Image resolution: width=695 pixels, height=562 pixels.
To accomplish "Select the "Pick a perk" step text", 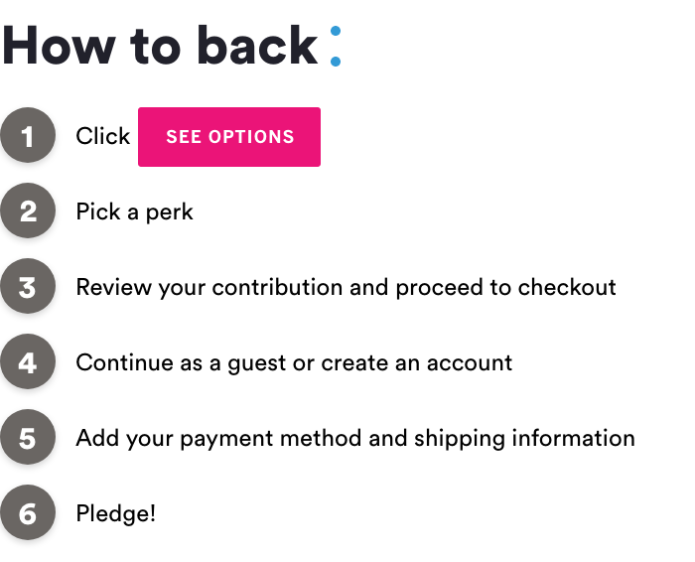I will coord(134,212).
